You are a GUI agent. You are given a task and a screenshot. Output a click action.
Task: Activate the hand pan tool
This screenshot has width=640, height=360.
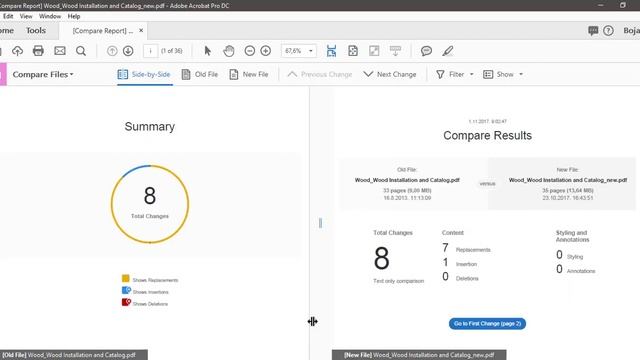(x=229, y=51)
